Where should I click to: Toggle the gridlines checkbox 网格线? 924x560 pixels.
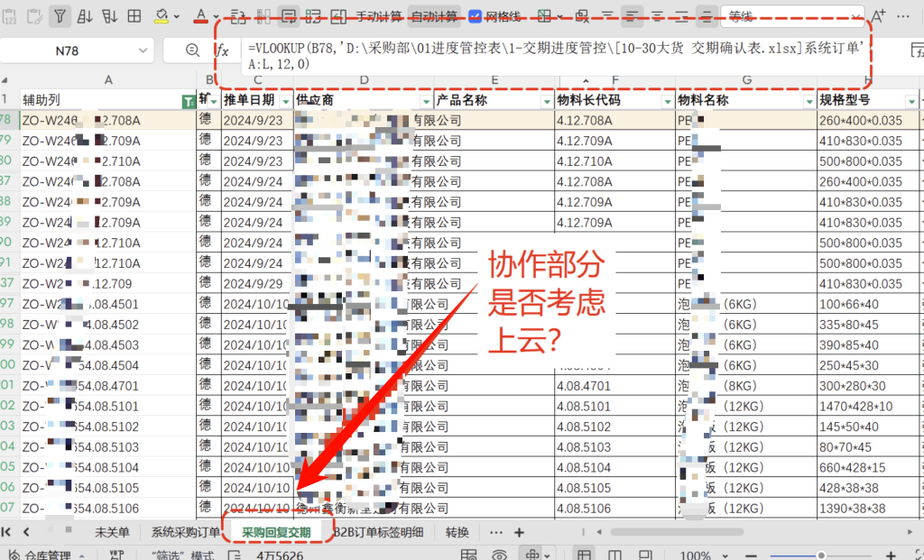pos(475,16)
